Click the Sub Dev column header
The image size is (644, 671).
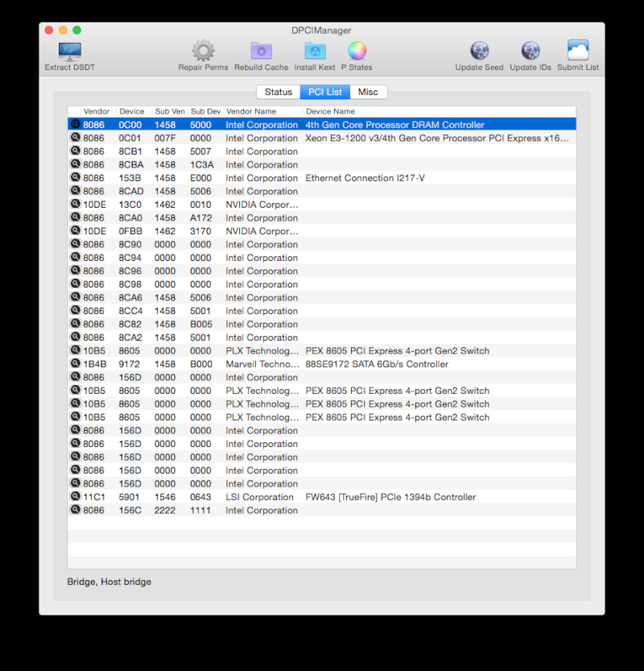pos(205,111)
